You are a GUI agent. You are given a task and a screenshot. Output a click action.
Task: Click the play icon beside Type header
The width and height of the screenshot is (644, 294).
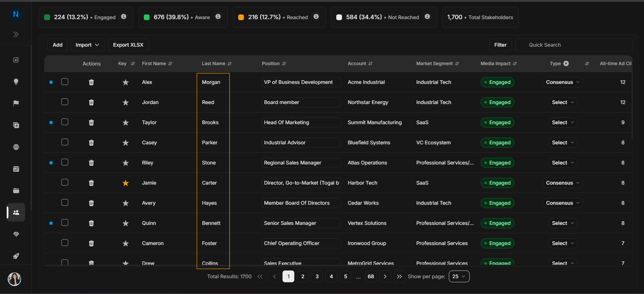566,63
